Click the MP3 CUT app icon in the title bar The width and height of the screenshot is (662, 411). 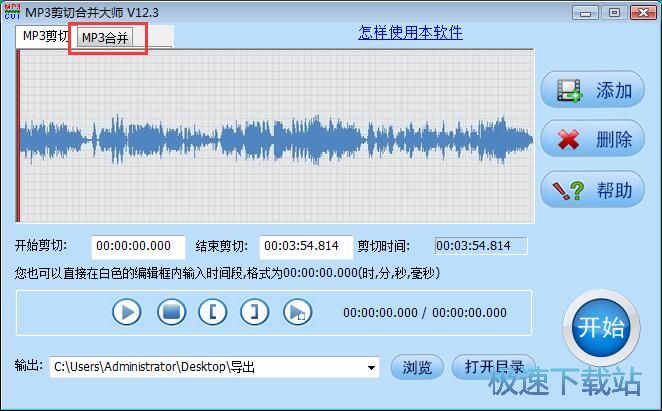12,11
